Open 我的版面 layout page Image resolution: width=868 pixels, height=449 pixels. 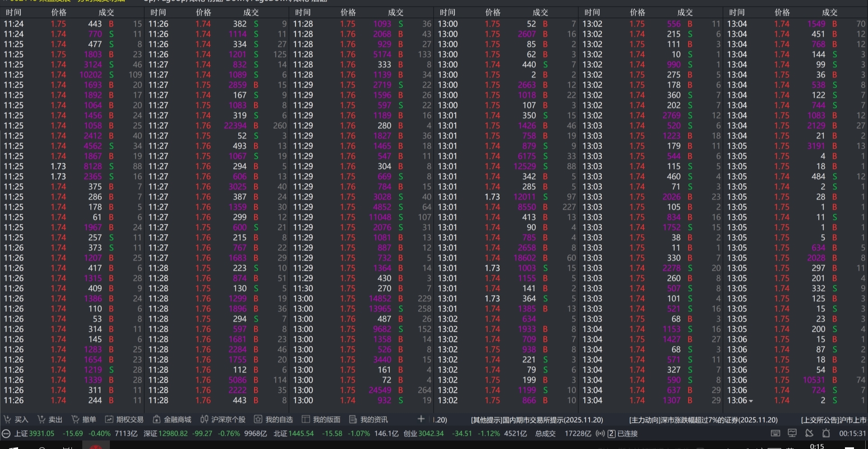pos(321,420)
